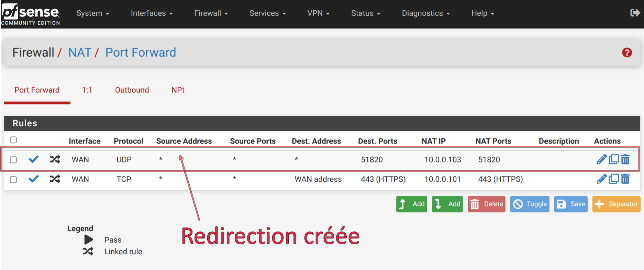Switch to the Outbound tab
The image size is (644, 270).
point(132,90)
